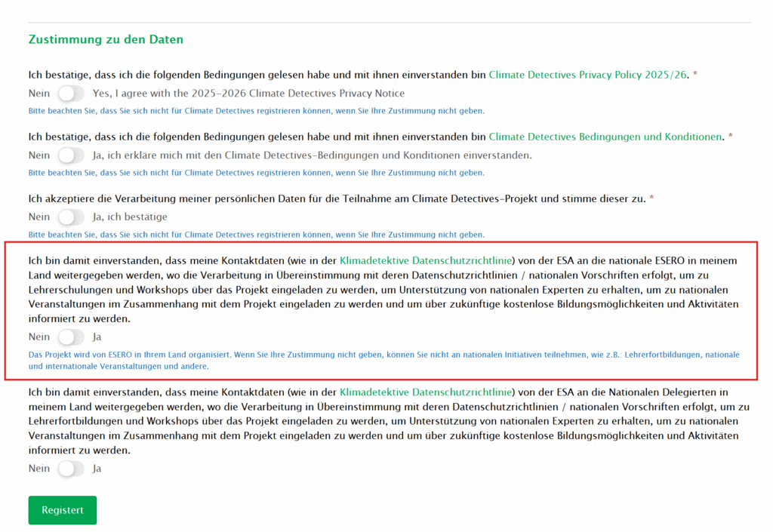The height and width of the screenshot is (532, 773).
Task: Toggle the nationale ESERO data sharing switch
Action: 70,337
